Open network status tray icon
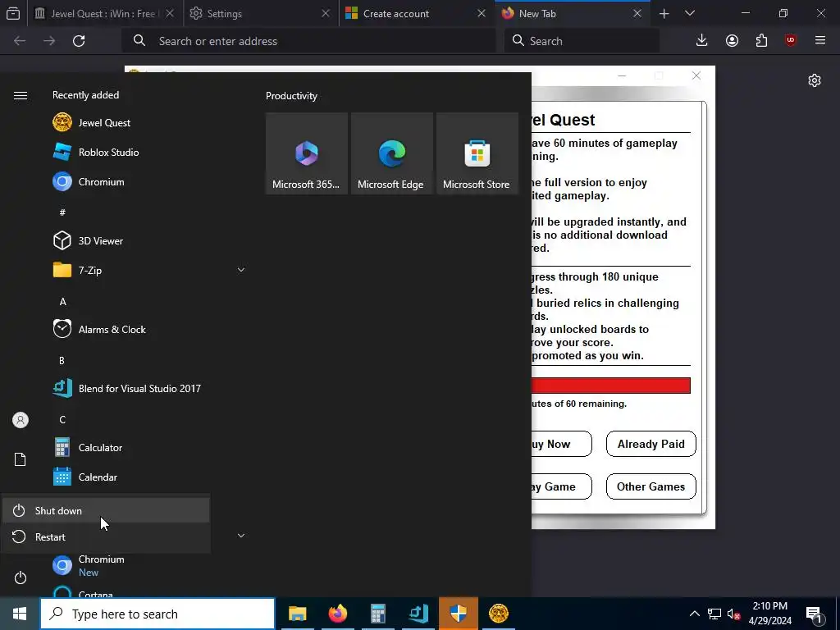This screenshot has width=840, height=630. point(714,614)
